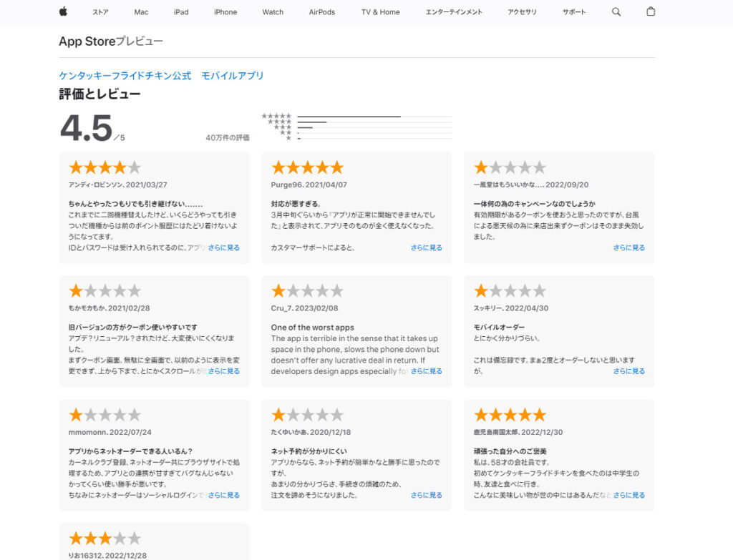Click the 40万件の評価 rating count
Viewport: 733px width, 560px height.
[227, 138]
